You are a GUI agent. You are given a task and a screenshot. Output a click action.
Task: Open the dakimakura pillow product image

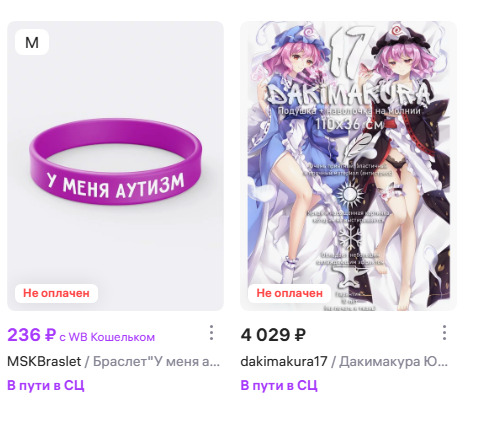[349, 166]
